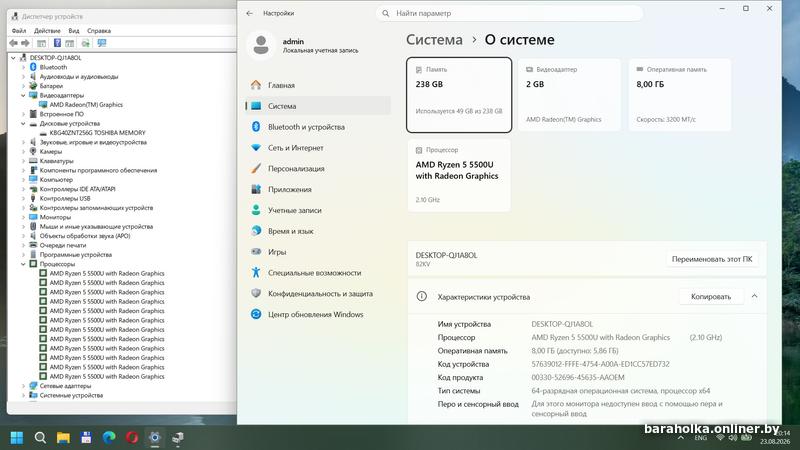Image resolution: width=800 pixels, height=450 pixels.
Task: Open Сеть и Интернет wifi icon
Action: pos(256,147)
